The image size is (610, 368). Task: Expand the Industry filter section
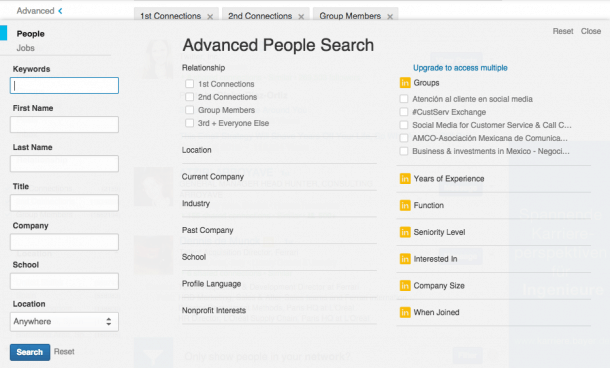[x=279, y=204]
